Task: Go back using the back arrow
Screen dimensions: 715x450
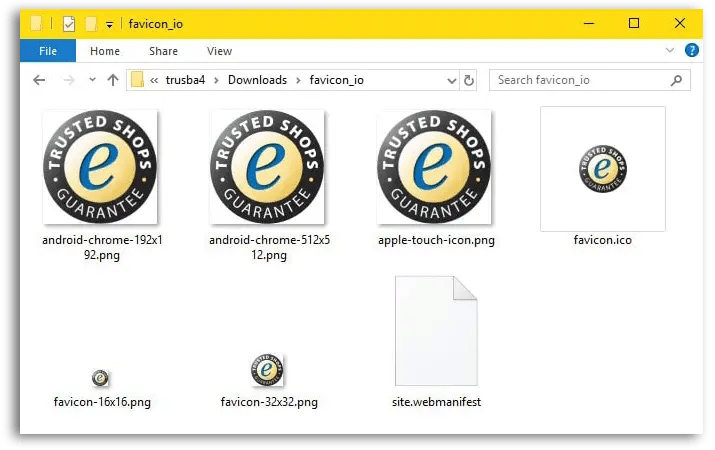Action: point(39,80)
